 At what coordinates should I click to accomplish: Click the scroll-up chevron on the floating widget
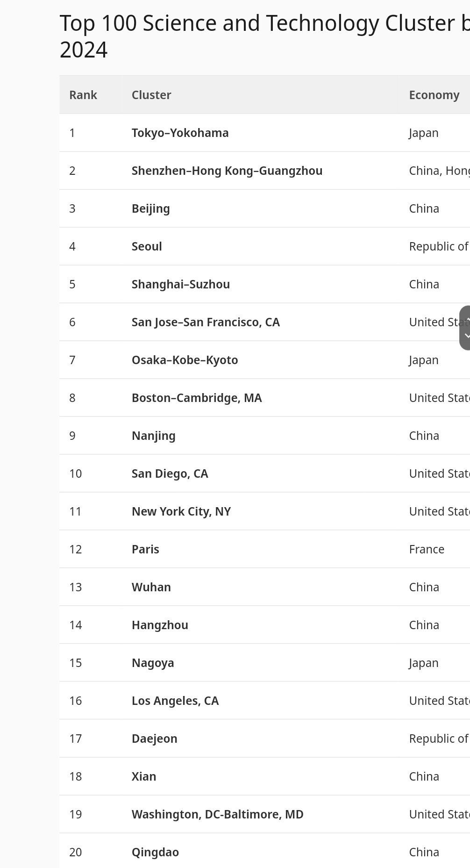(x=467, y=320)
